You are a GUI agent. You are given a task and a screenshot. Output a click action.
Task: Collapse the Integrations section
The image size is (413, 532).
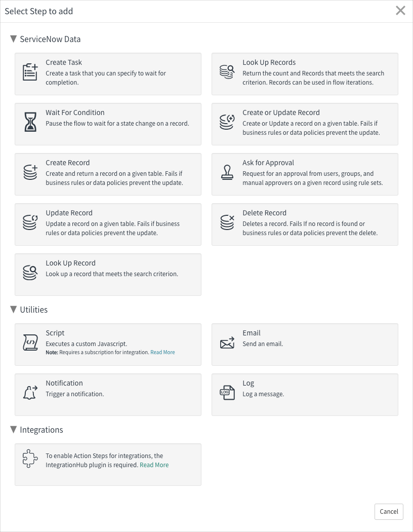[x=13, y=430]
